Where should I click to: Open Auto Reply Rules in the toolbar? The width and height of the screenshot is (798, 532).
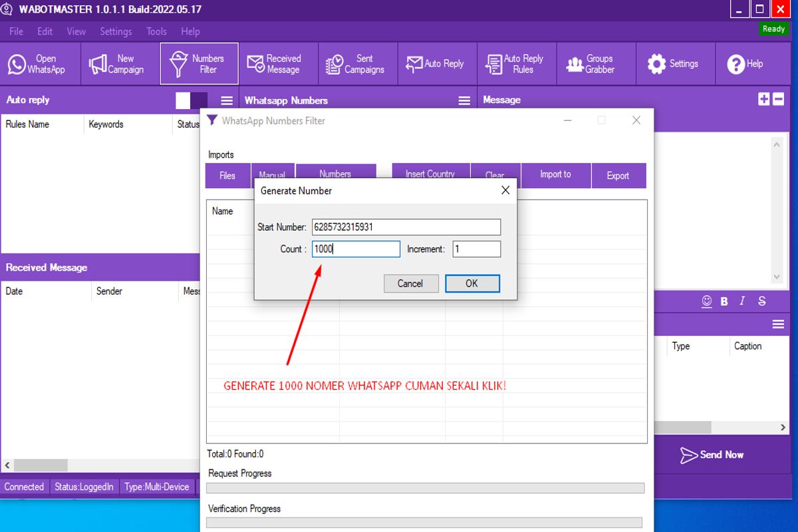(x=517, y=64)
